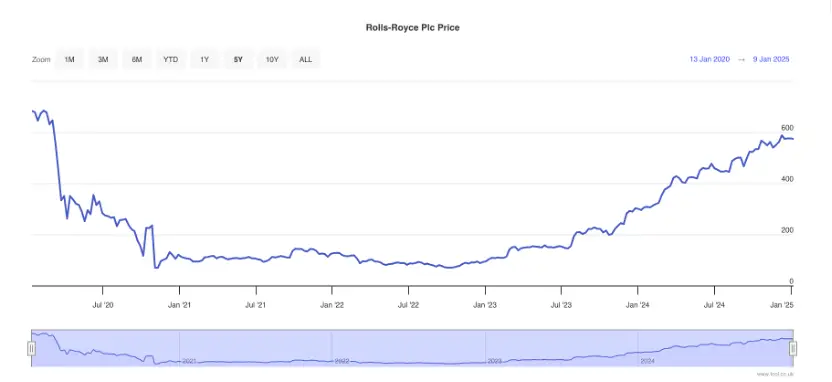The width and height of the screenshot is (832, 382).
Task: Click the navigator 2023 year label
Action: [x=495, y=361]
